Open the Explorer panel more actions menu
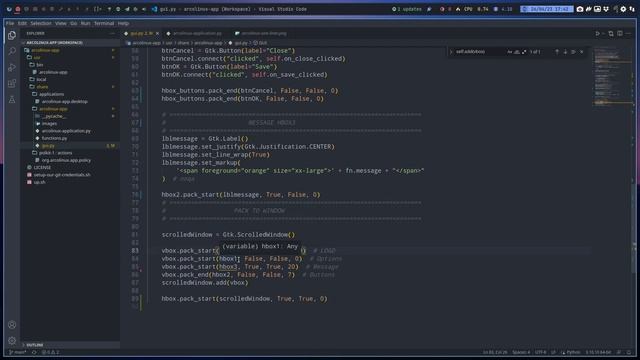 pyautogui.click(x=113, y=33)
